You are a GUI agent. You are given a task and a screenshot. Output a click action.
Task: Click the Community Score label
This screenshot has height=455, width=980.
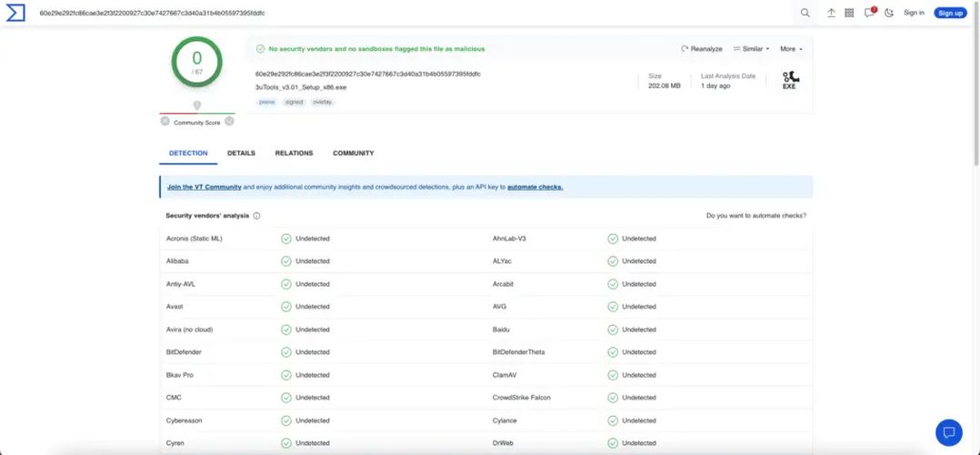pyautogui.click(x=197, y=123)
